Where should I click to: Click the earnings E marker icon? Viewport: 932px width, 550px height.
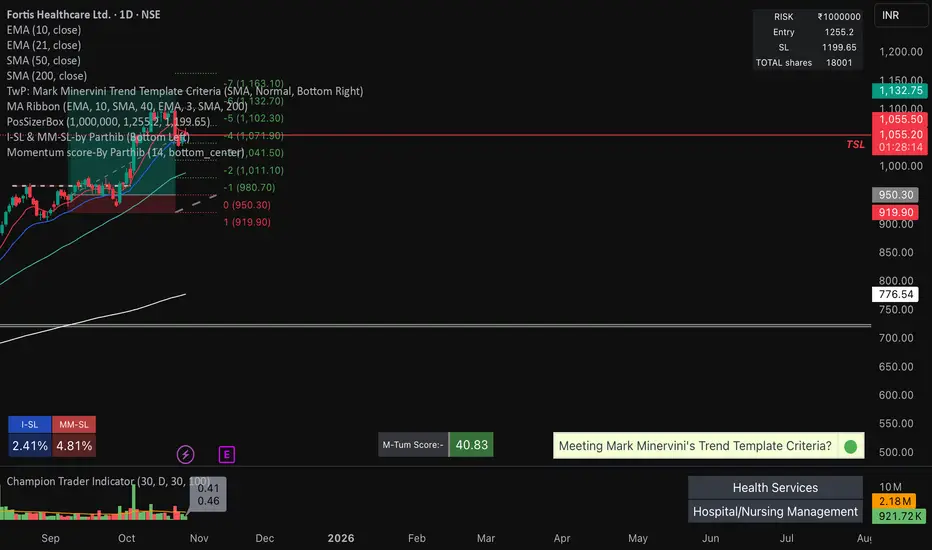pos(226,455)
